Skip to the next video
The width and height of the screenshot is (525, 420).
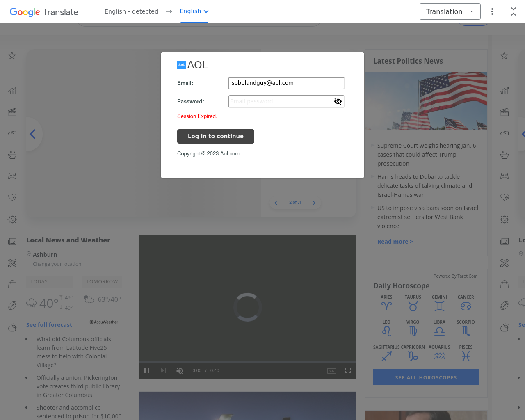click(x=163, y=370)
